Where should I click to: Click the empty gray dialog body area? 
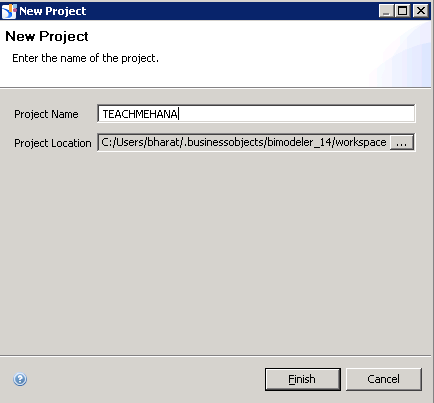tap(215, 253)
